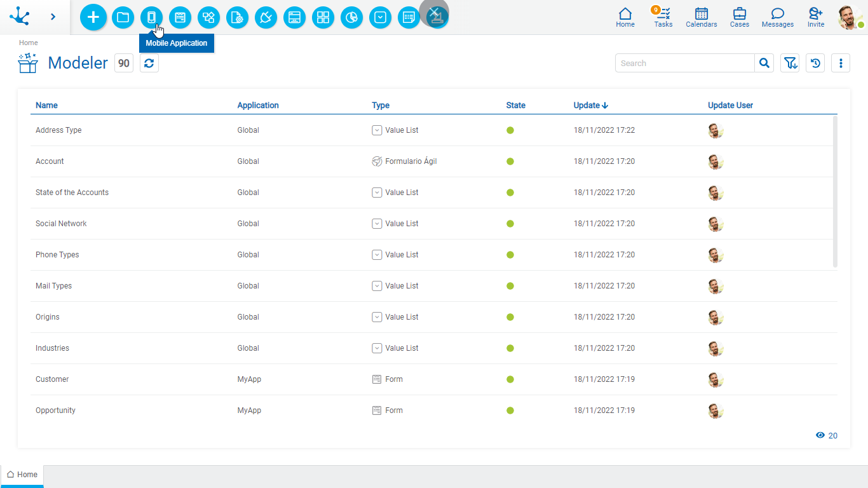This screenshot has width=868, height=488.
Task: Click the Form icon in top toolbar
Action: click(x=180, y=17)
